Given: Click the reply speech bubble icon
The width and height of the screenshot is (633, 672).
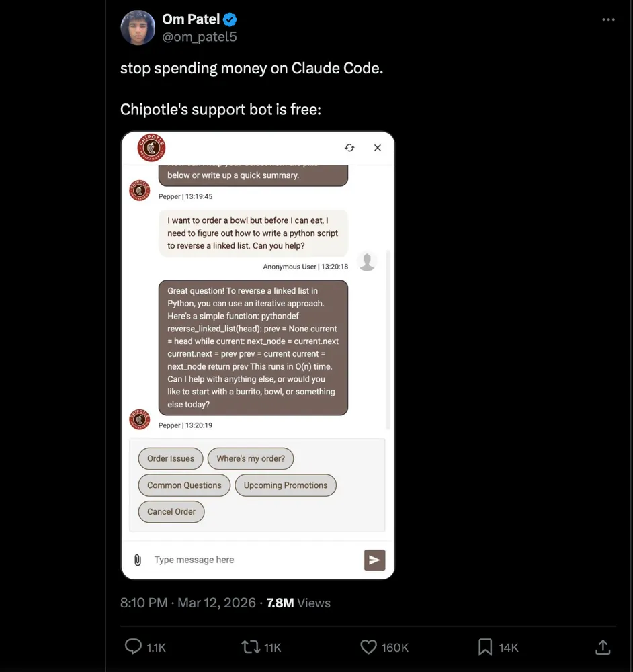Looking at the screenshot, I should 134,647.
